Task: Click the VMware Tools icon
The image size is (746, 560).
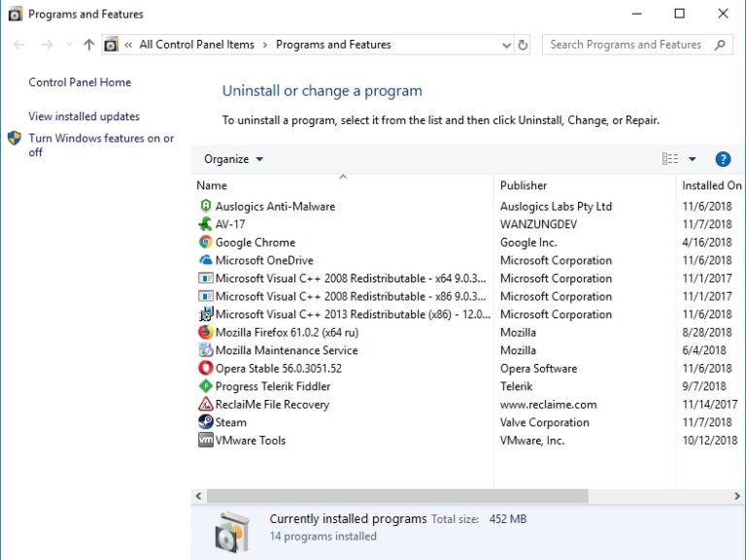Action: click(x=206, y=440)
